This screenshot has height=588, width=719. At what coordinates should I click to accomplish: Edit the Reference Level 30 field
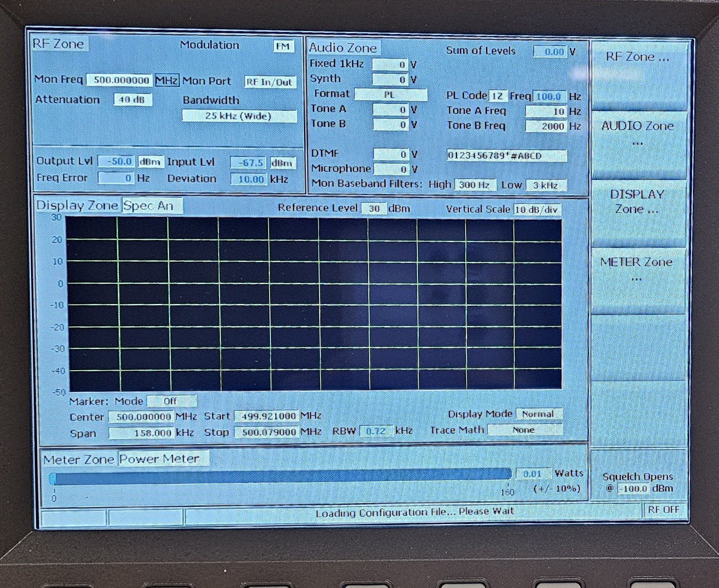374,208
